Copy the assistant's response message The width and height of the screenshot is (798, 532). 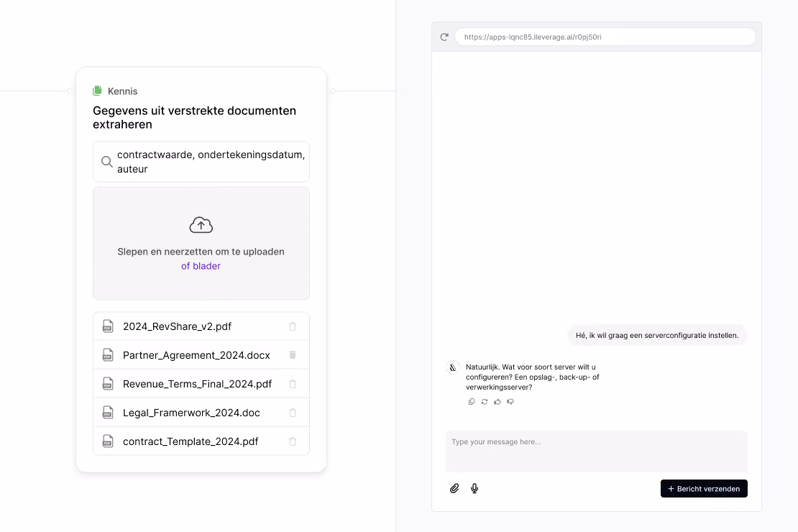coord(471,401)
